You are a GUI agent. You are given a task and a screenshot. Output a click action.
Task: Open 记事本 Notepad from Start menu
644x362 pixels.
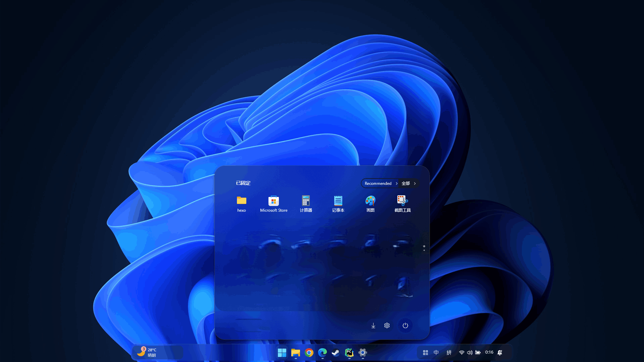point(338,204)
